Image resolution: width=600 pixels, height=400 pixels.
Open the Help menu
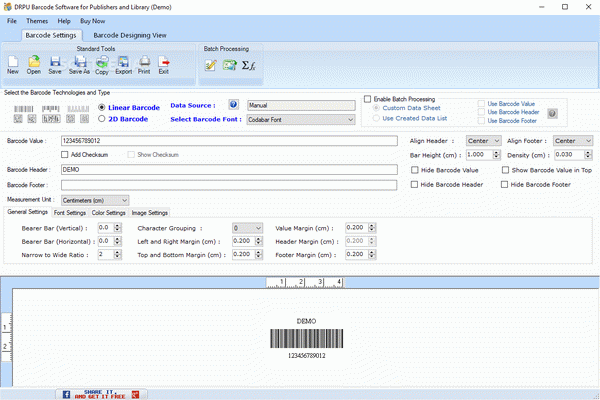coord(64,21)
